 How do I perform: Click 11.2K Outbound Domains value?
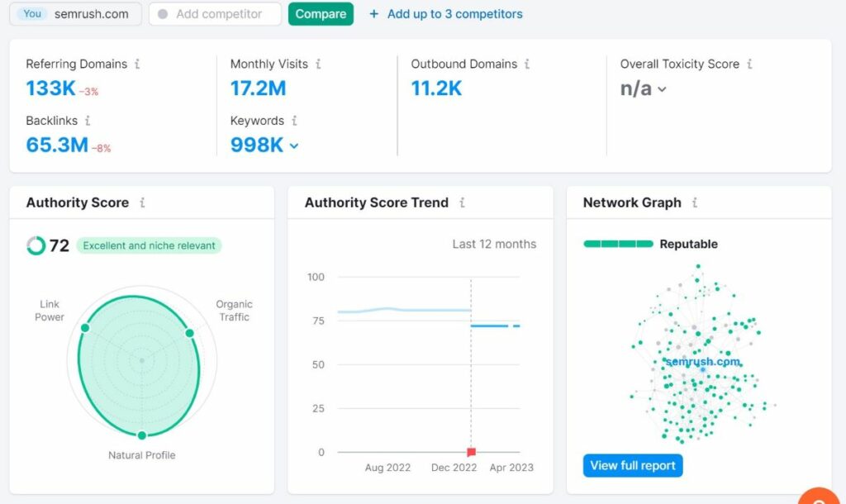tap(436, 88)
